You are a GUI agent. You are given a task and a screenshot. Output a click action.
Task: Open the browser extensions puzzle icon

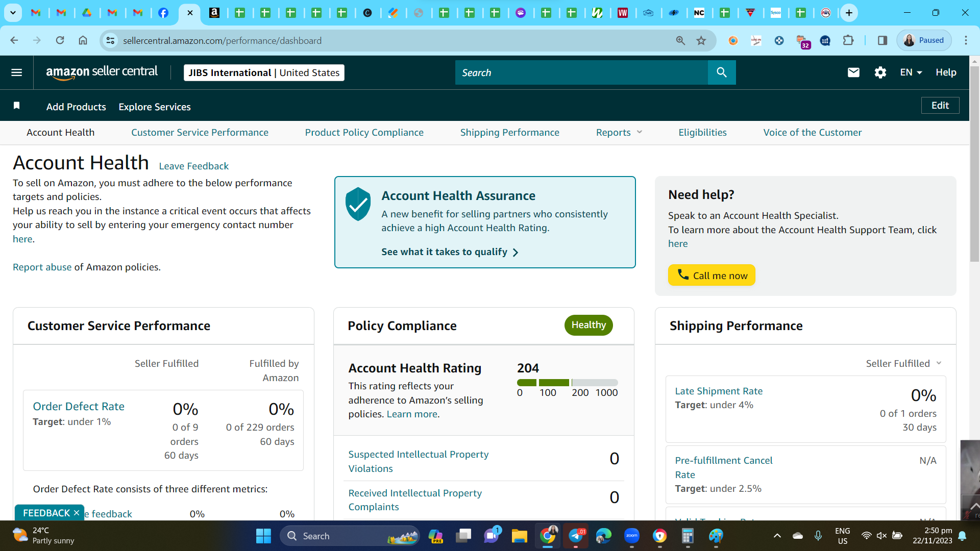coord(848,40)
